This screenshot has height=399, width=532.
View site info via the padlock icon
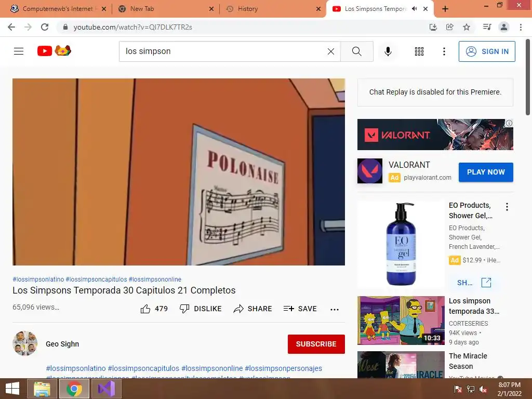[65, 27]
